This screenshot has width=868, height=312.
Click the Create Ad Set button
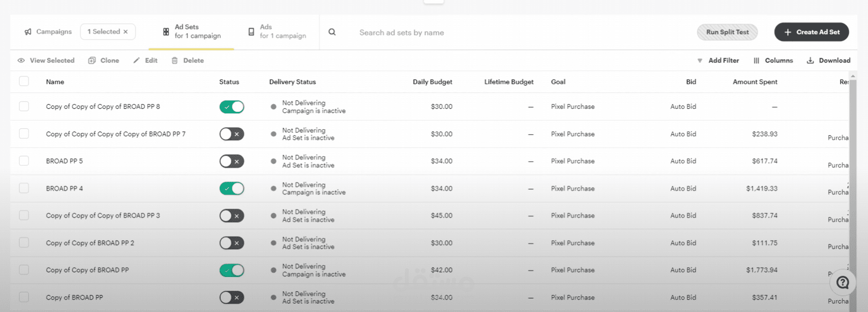coord(811,32)
